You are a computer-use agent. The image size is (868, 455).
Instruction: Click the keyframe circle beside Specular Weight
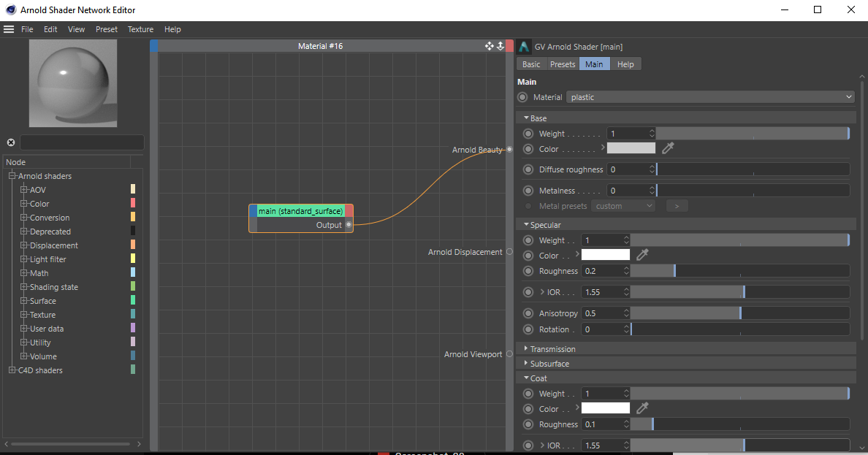(528, 240)
